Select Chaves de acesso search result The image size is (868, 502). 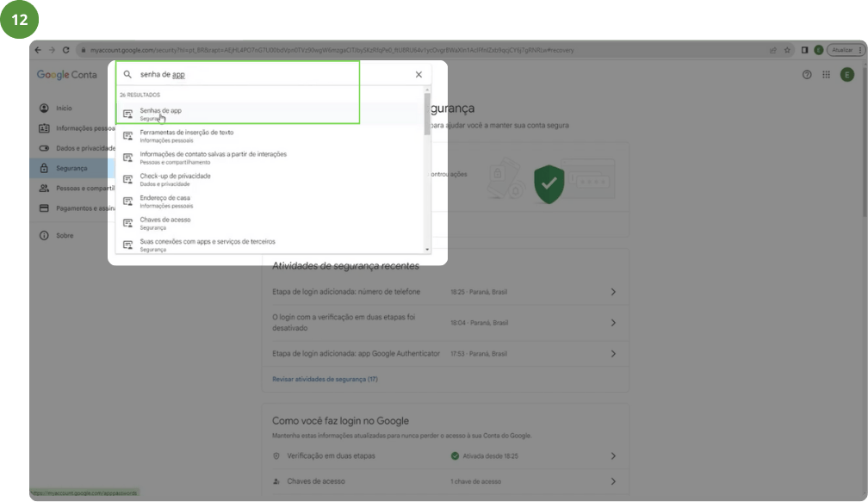[271, 223]
